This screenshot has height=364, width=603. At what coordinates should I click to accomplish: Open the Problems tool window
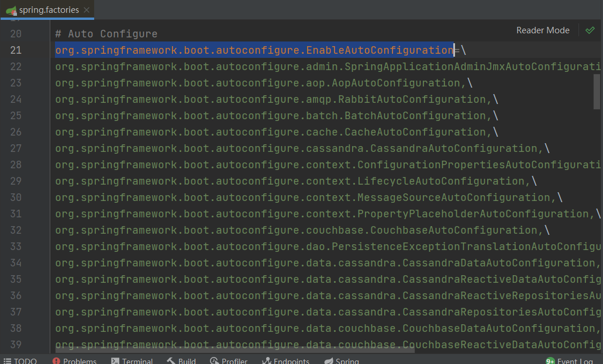(75, 360)
